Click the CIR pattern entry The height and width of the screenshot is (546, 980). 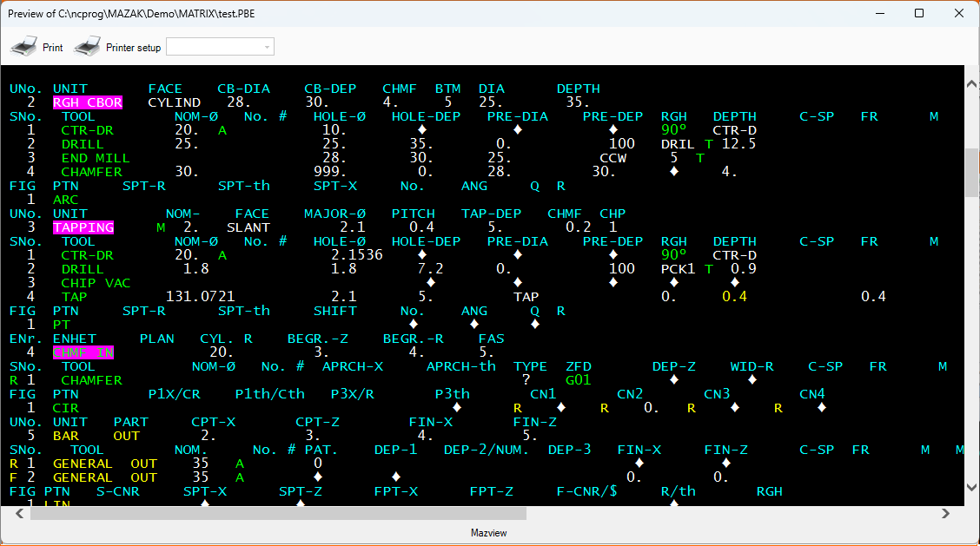(x=66, y=408)
